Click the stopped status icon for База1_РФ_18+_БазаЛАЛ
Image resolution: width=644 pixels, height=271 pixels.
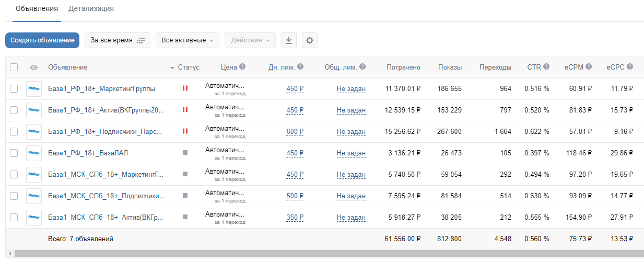pos(185,153)
